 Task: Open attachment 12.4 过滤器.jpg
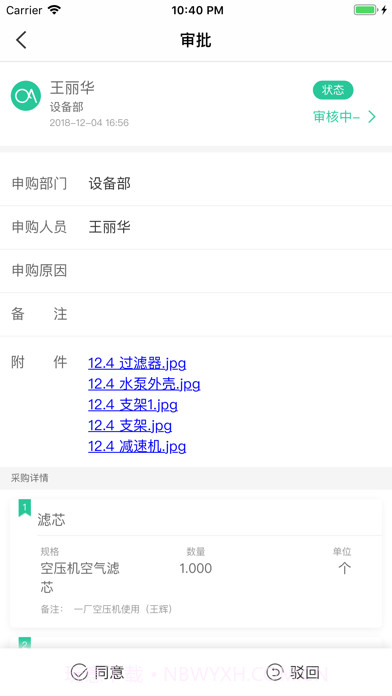click(137, 363)
